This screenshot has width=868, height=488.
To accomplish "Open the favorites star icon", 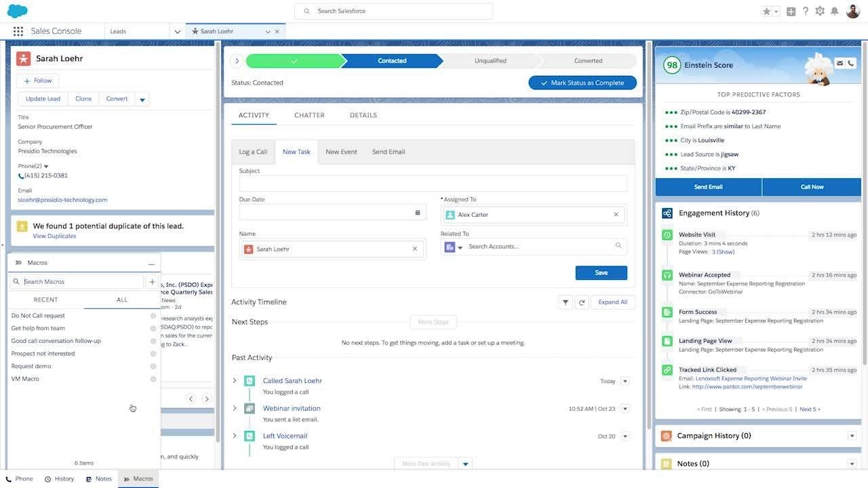I will click(766, 12).
